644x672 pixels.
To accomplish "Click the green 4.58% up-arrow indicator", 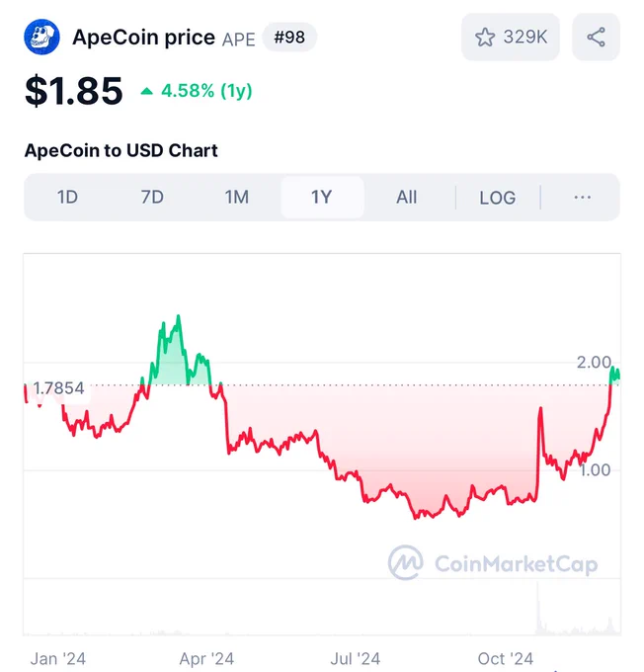I will 146,91.
